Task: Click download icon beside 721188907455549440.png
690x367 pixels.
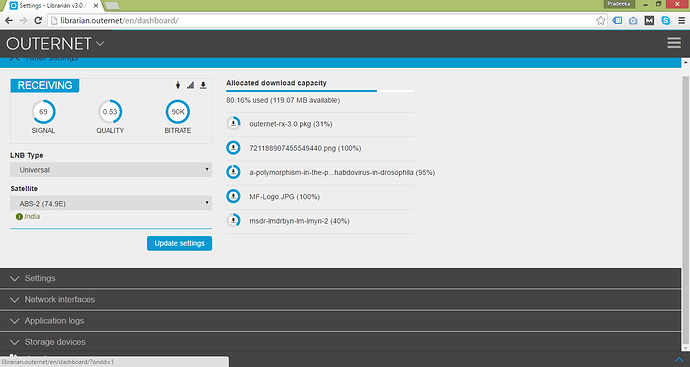Action: [x=233, y=148]
